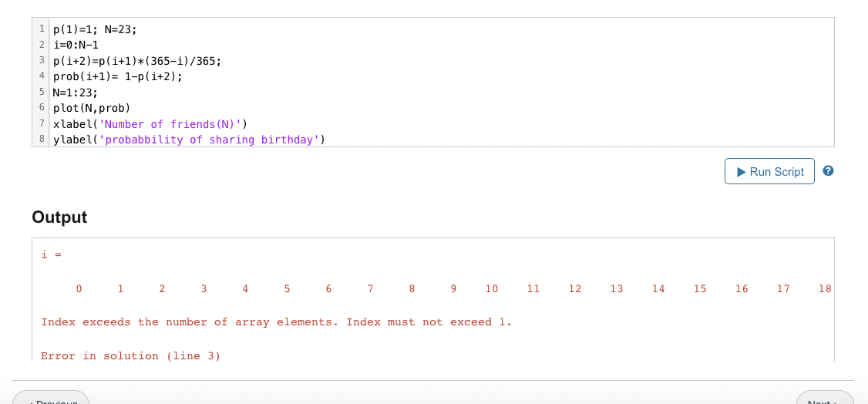Click the 'N=1:23;' code line
Viewport: 868px width, 404px height.
[x=76, y=93]
